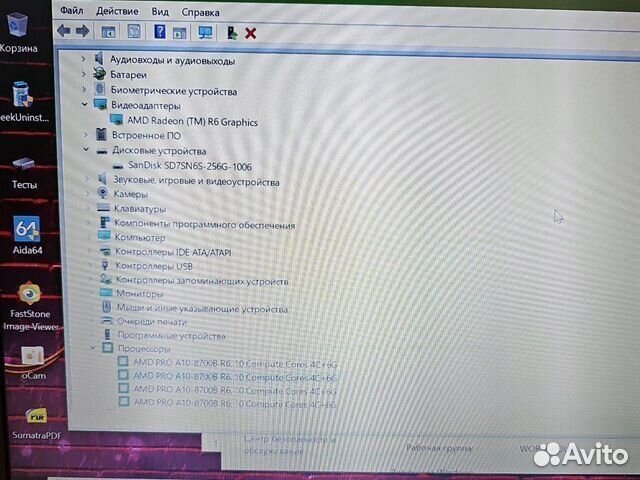Viewport: 640px width, 480px height.
Task: Click the blue Help question-mark icon
Action: click(160, 32)
